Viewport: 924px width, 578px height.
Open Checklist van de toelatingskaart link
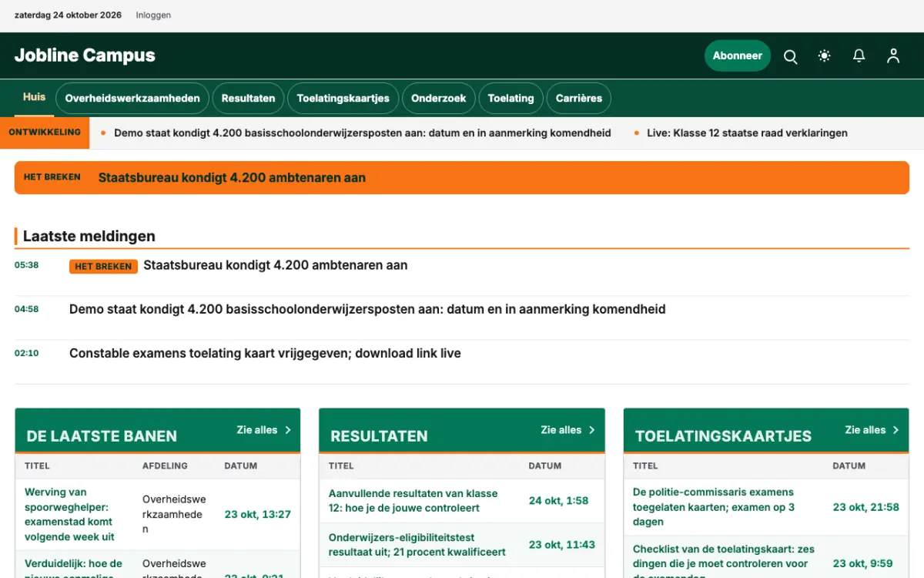pyautogui.click(x=724, y=563)
